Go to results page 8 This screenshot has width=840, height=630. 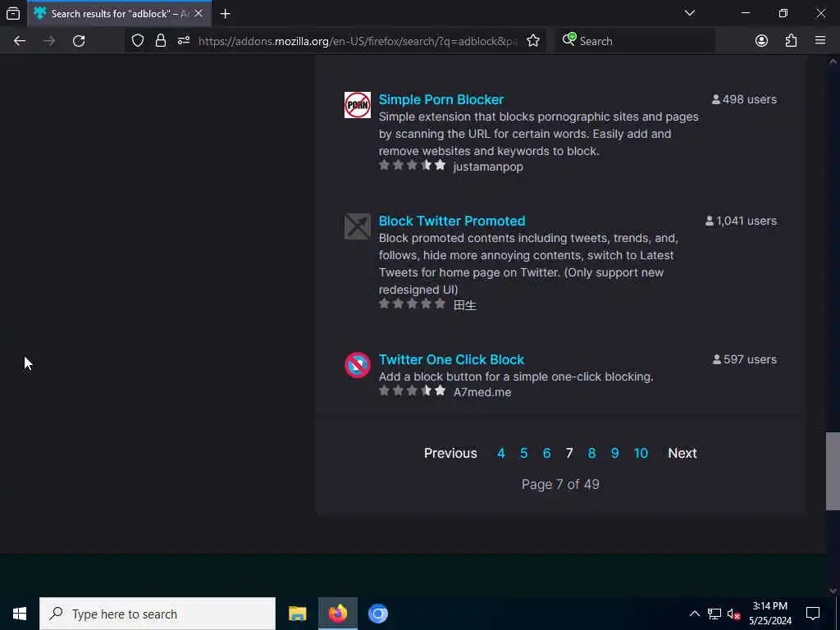[x=591, y=453]
